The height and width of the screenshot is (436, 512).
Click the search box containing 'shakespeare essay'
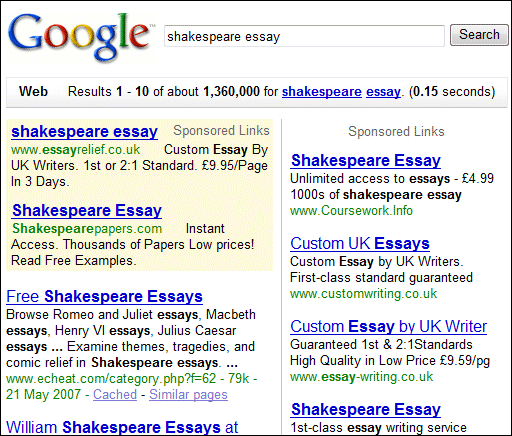click(x=304, y=36)
